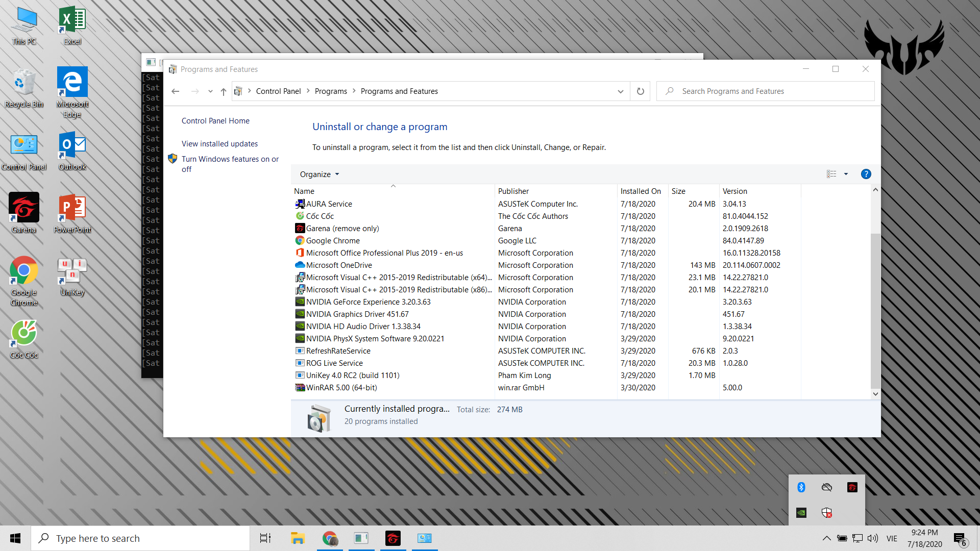Select the RefreshRateService row
Image resolution: width=980 pixels, height=551 pixels.
click(546, 351)
